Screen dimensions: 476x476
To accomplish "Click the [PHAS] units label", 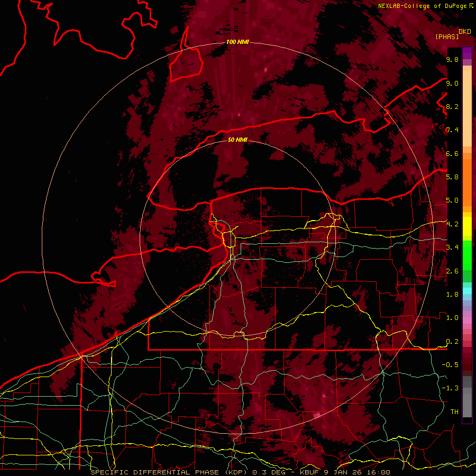I will (x=447, y=36).
